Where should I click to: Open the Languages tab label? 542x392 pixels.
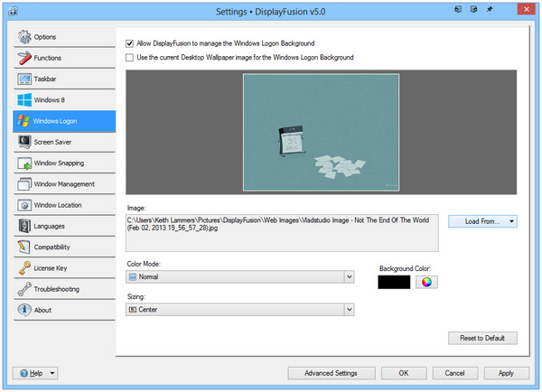coord(49,227)
